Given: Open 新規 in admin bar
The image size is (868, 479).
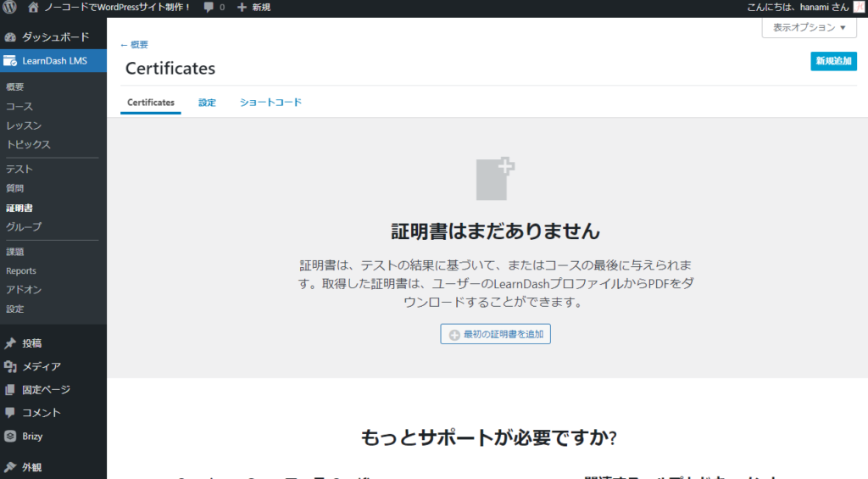Looking at the screenshot, I should [x=261, y=7].
